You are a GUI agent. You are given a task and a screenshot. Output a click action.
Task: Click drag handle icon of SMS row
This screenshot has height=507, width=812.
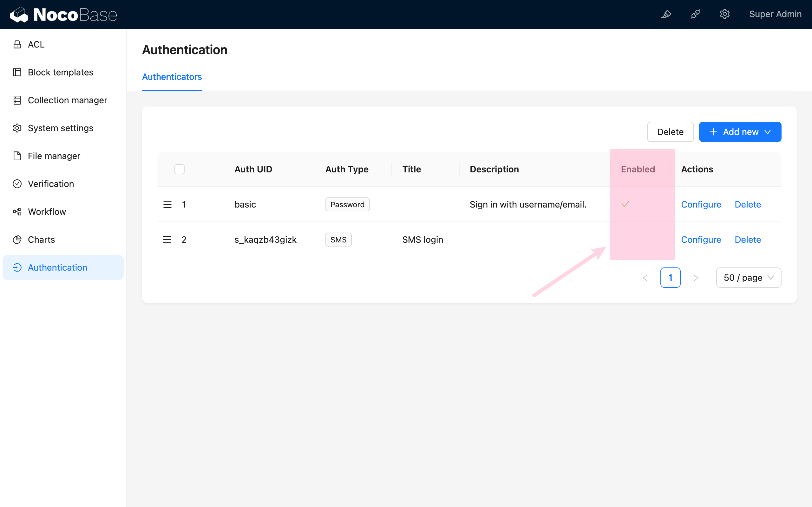coord(167,240)
